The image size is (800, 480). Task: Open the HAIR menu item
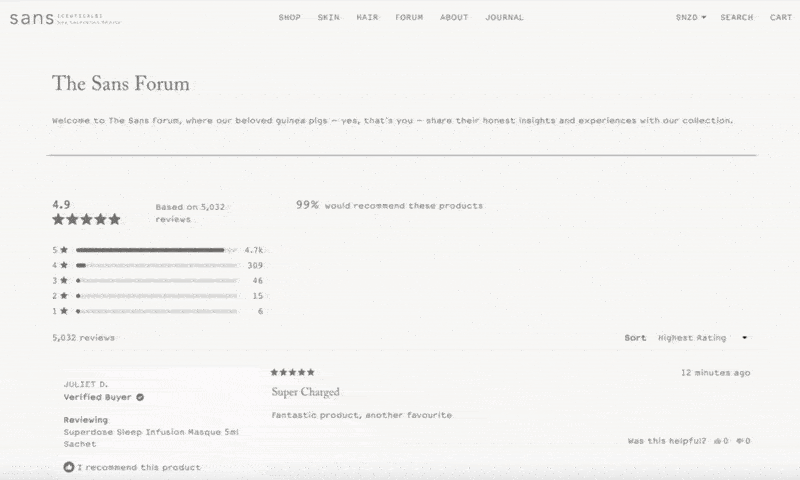tap(367, 17)
